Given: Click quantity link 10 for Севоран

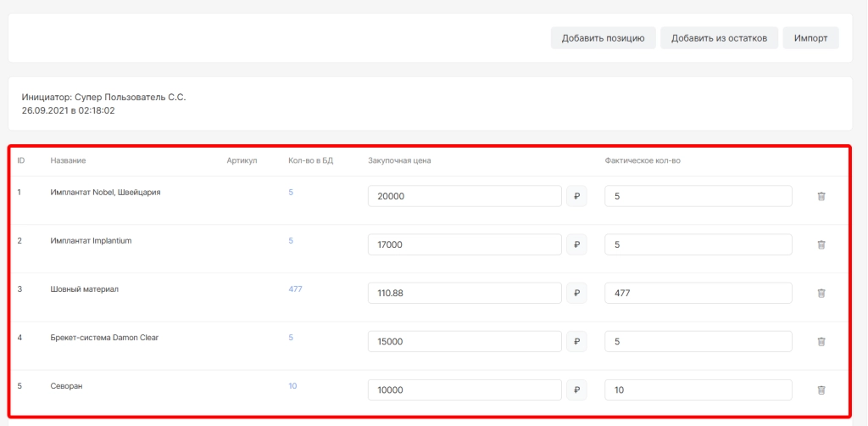Looking at the screenshot, I should pyautogui.click(x=292, y=386).
